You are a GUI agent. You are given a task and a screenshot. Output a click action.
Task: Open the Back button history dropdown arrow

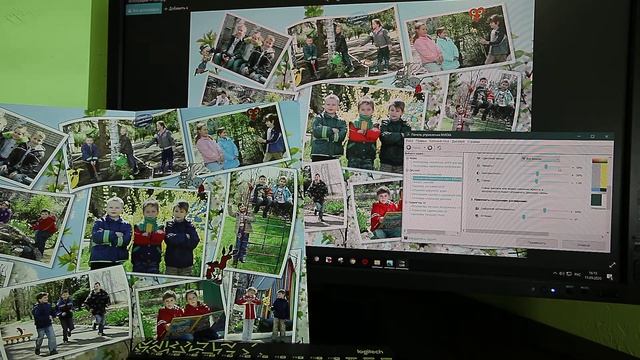coord(424,147)
